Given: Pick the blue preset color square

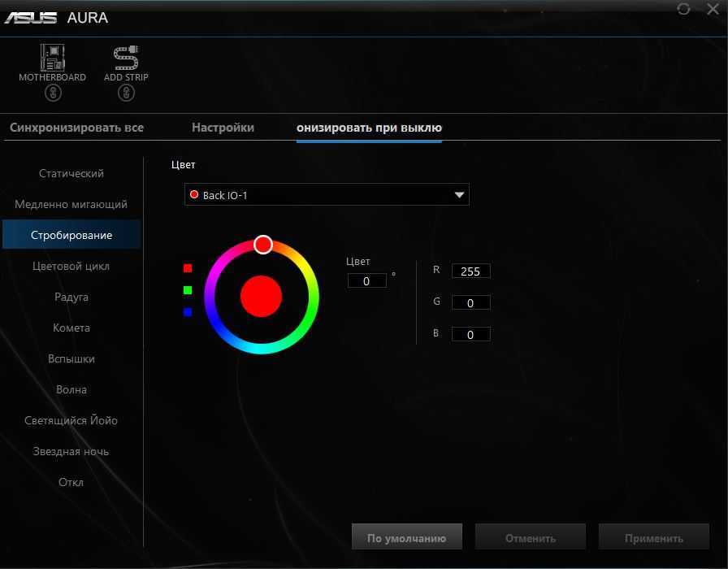Looking at the screenshot, I should click(188, 312).
